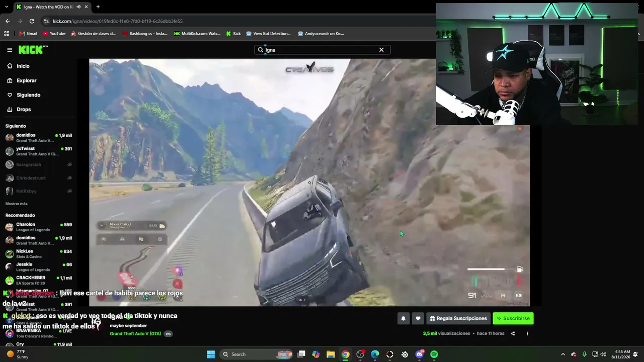
Task: Click the green Suscribirse button
Action: [x=513, y=318]
